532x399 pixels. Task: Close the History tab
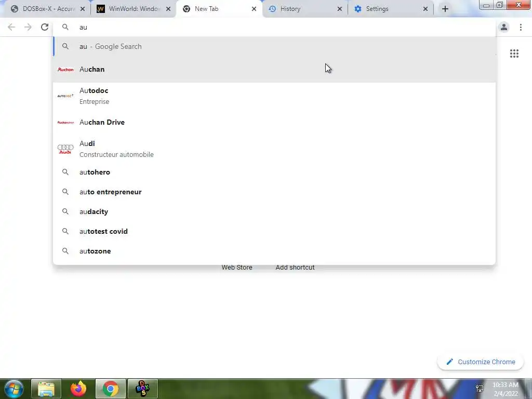pos(340,9)
